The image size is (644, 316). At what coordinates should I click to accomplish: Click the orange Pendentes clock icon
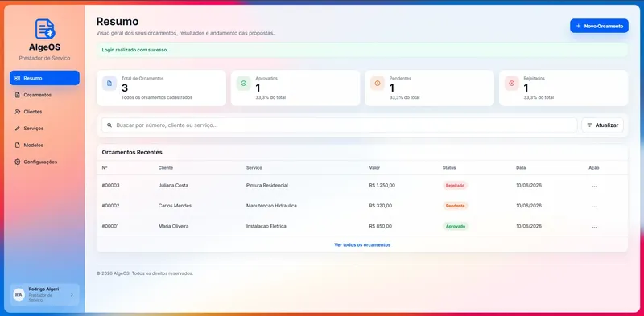pyautogui.click(x=378, y=84)
